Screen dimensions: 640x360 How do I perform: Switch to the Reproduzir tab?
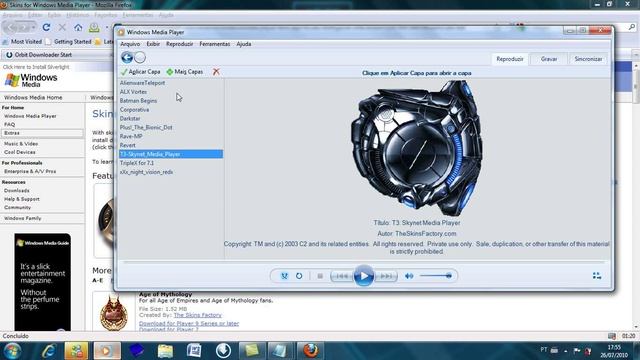point(510,59)
